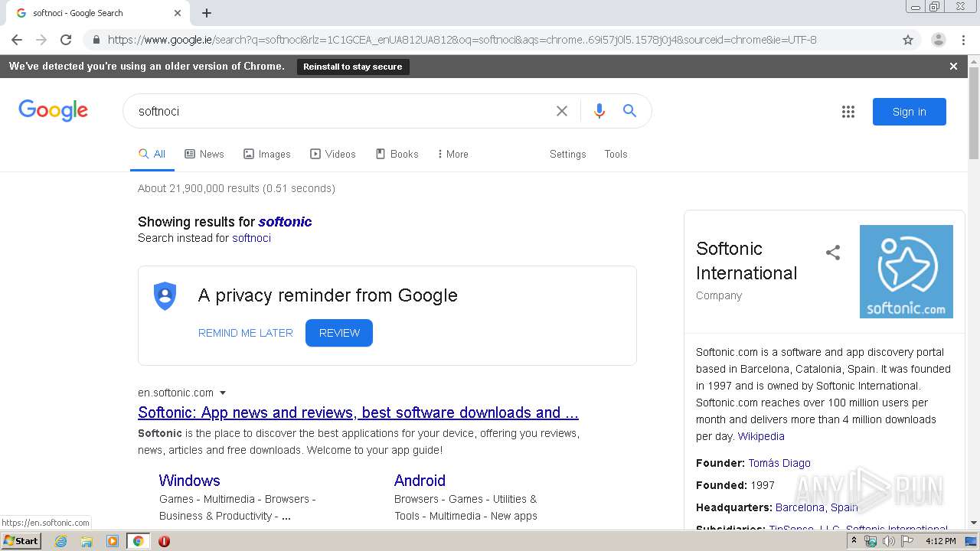Switch to the Images tab
The height and width of the screenshot is (551, 980).
[x=267, y=154]
